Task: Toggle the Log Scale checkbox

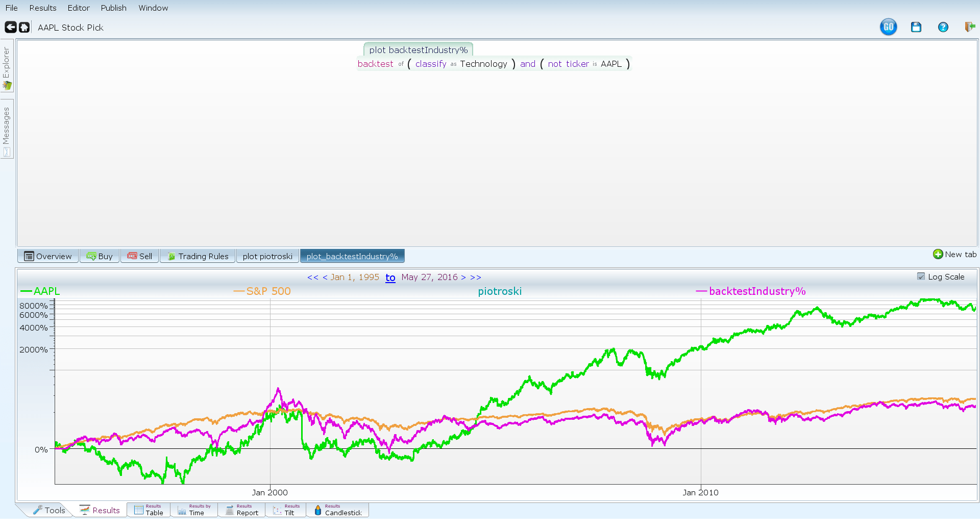Action: coord(921,276)
